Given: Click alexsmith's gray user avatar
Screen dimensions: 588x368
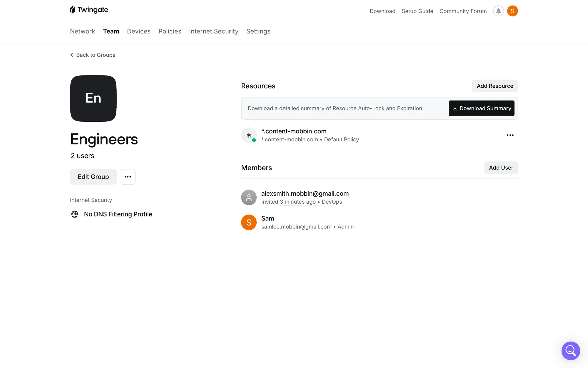Looking at the screenshot, I should click(x=249, y=197).
